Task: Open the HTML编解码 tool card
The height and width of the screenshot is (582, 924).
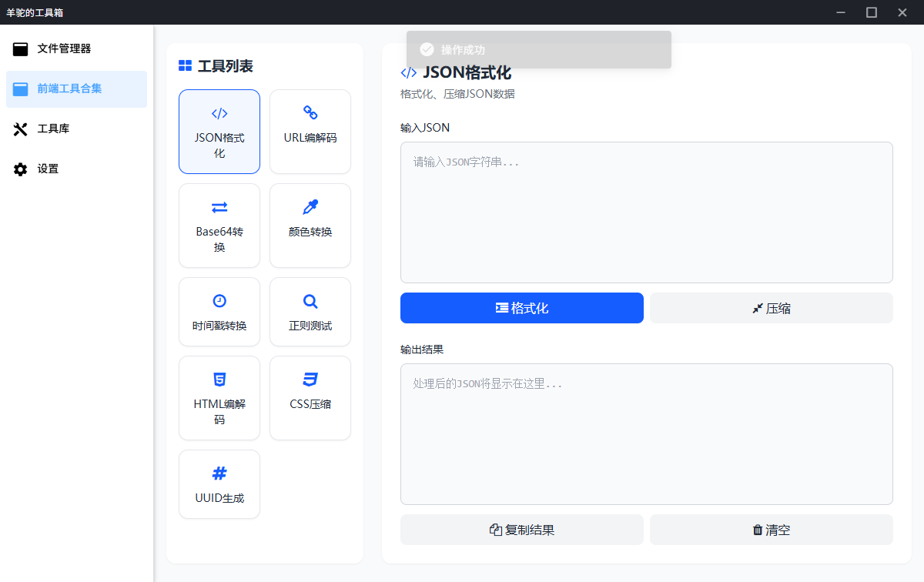Action: (219, 398)
